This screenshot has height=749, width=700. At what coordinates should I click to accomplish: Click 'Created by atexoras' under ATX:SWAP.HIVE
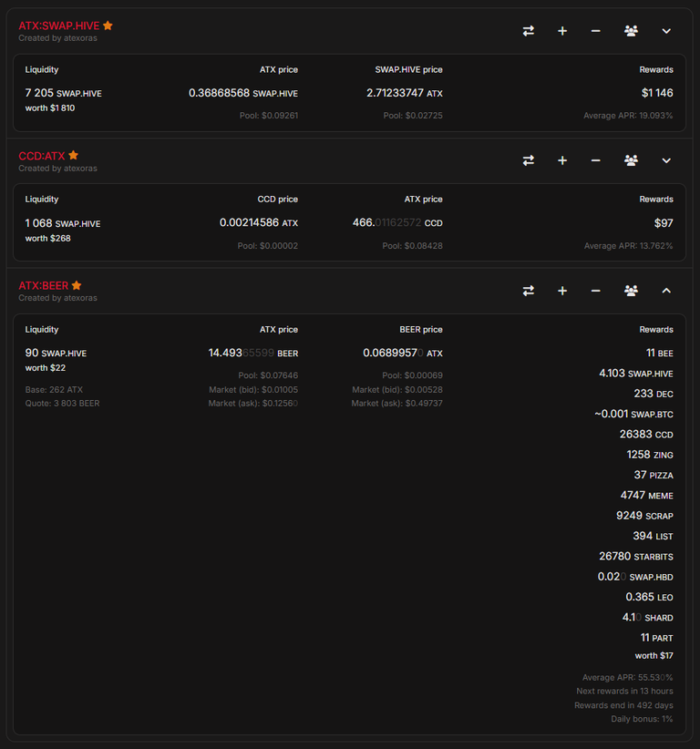(x=57, y=38)
